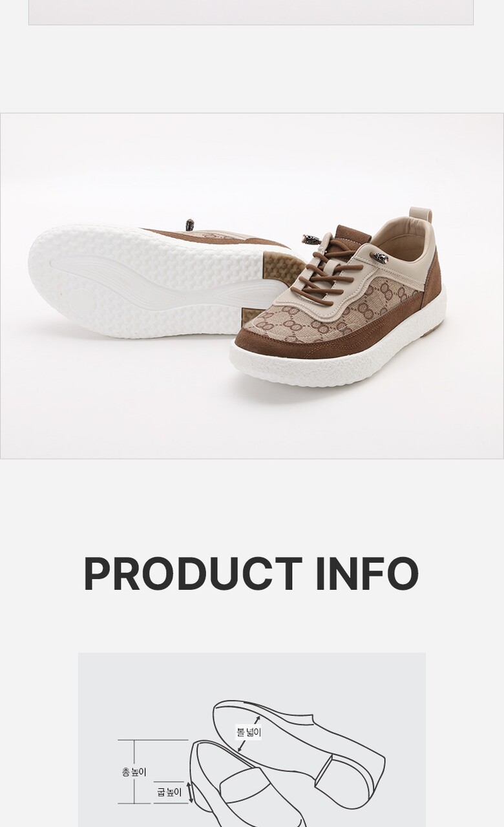Screen dimensions: 504x827
Task: Select the 총 높이 label in diagram
Action: 134,772
